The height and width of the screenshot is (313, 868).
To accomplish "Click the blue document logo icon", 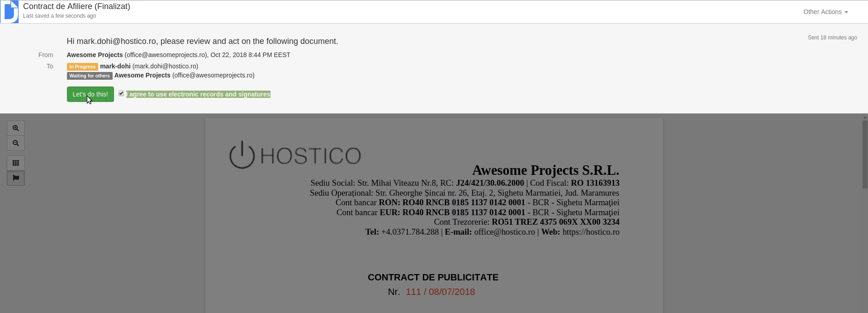I will 10,12.
